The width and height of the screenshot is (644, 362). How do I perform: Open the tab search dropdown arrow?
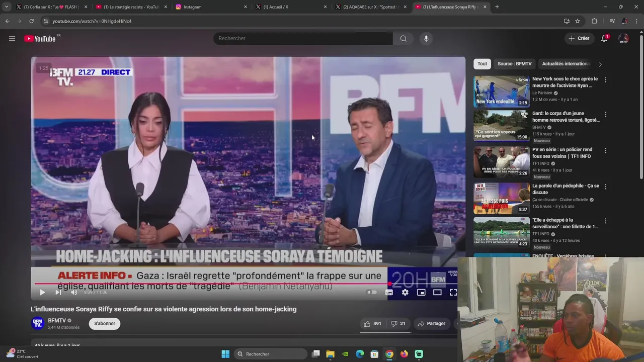[x=6, y=7]
